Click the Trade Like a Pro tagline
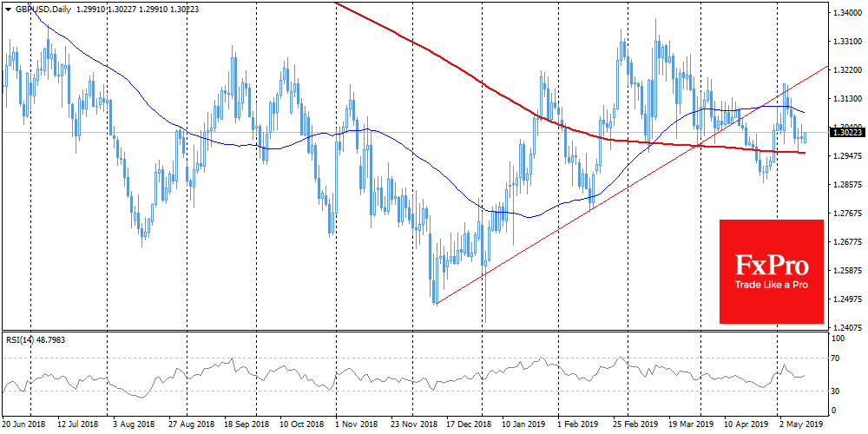868x434 pixels. (771, 285)
